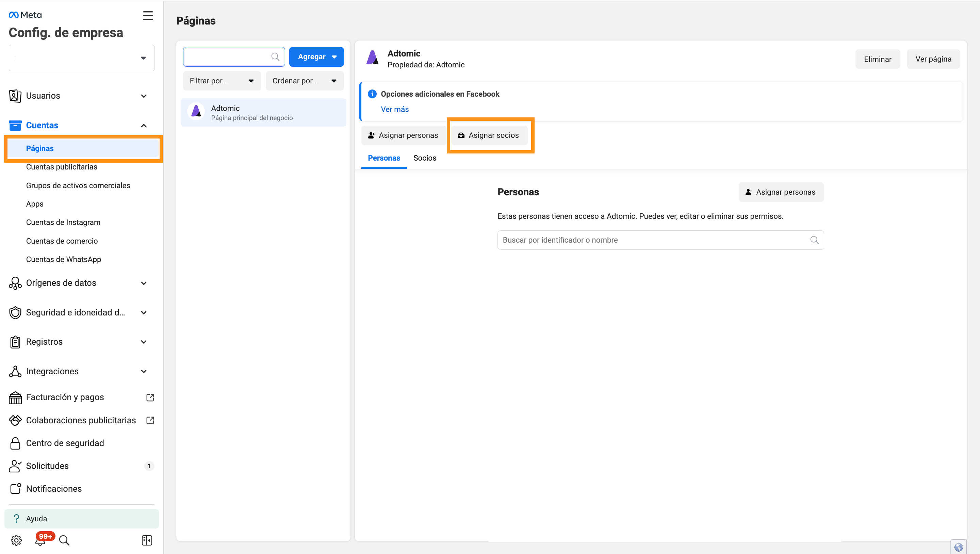980x554 pixels.
Task: Open Facturación y pagos external link icon
Action: coord(150,397)
